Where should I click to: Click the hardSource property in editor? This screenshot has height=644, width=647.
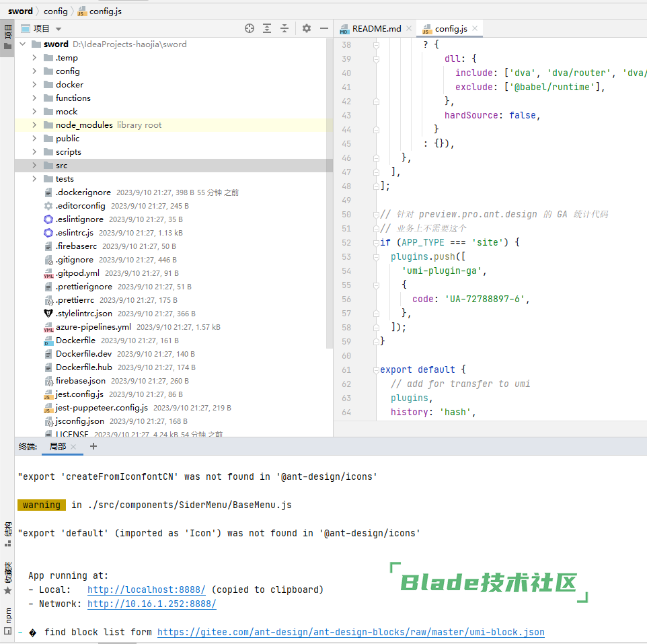pos(471,115)
